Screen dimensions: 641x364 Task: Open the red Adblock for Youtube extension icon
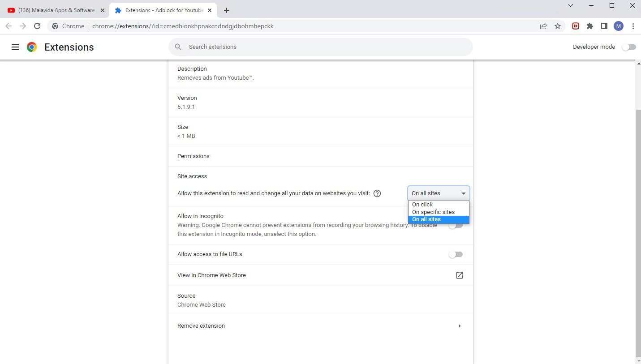click(576, 26)
